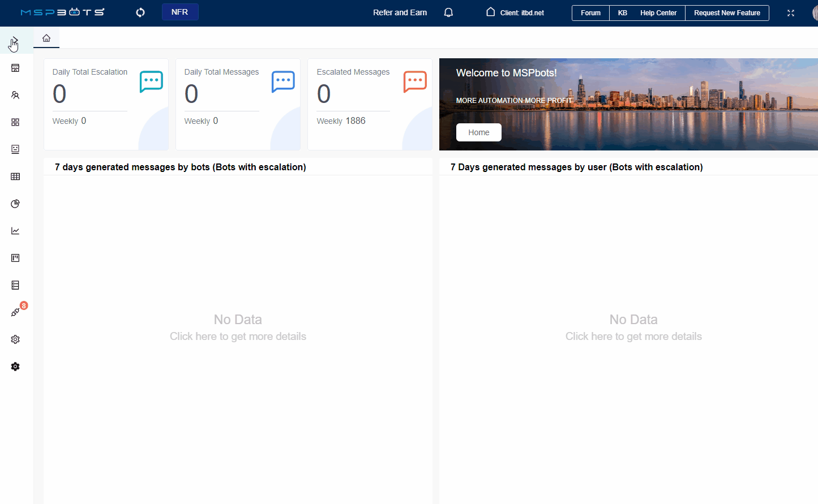
Task: Open the Refer and Earn link
Action: pyautogui.click(x=400, y=12)
